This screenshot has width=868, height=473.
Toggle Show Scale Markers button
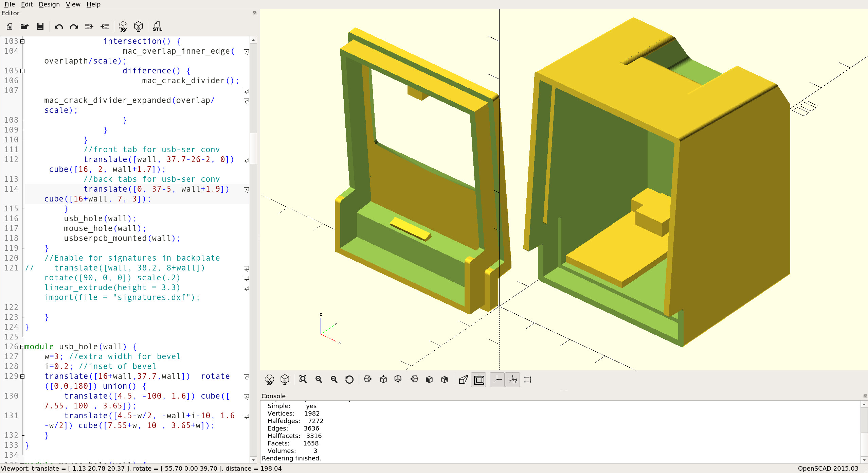[512, 379]
